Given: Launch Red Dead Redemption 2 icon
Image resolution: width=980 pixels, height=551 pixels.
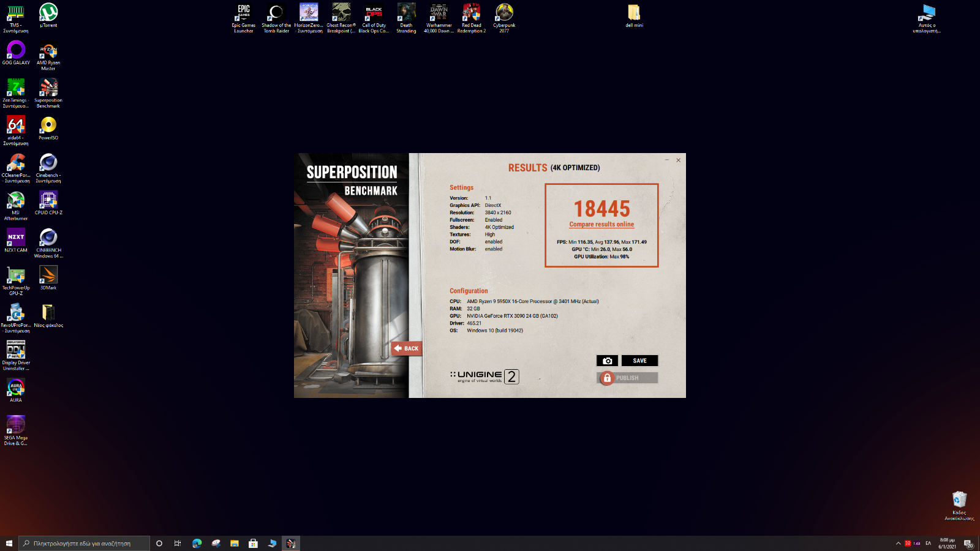Looking at the screenshot, I should point(472,18).
